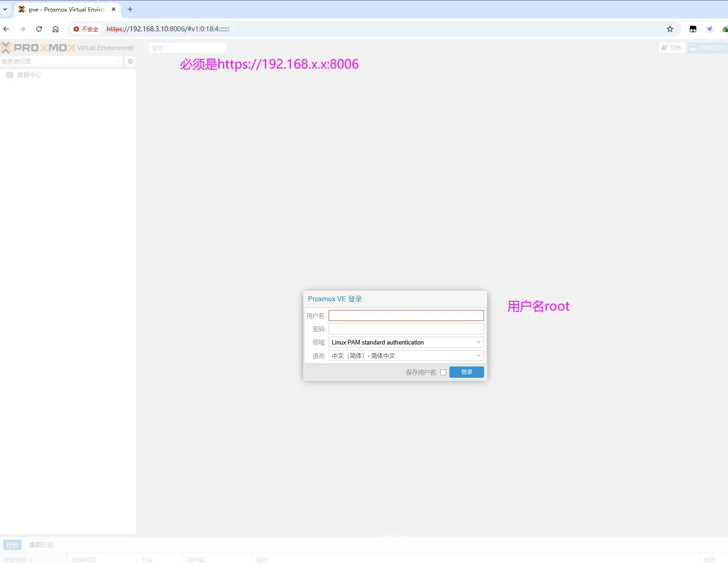Click the 登录 login button
728x563 pixels.
(x=466, y=372)
